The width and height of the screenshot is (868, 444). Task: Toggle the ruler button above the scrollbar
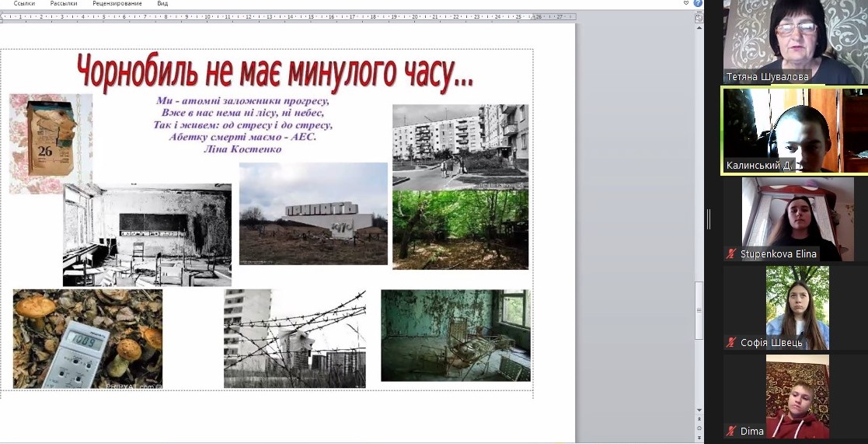pyautogui.click(x=698, y=16)
